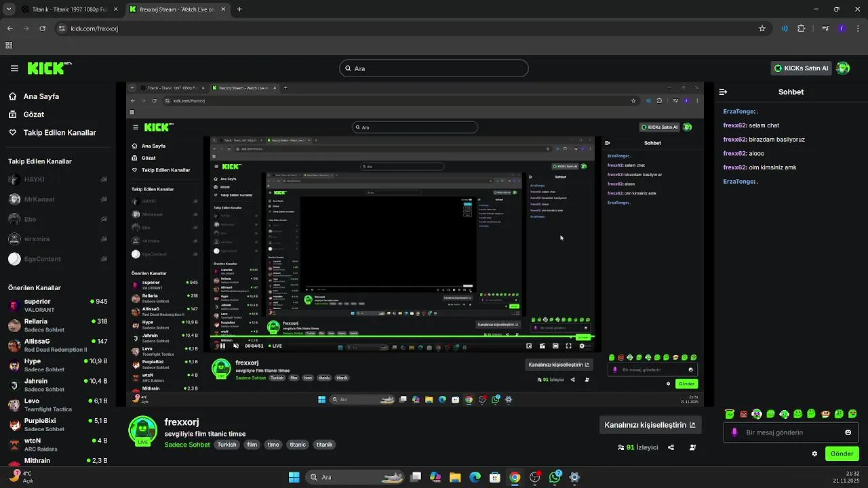Click the frexxorj channel avatar
The width and height of the screenshot is (868, 488).
(142, 431)
